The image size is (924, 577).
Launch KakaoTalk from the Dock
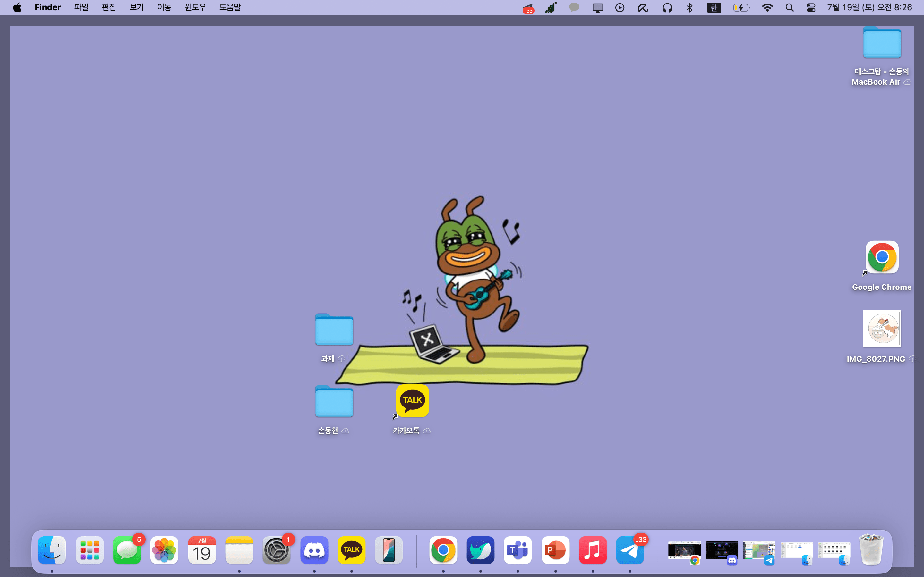click(x=351, y=550)
